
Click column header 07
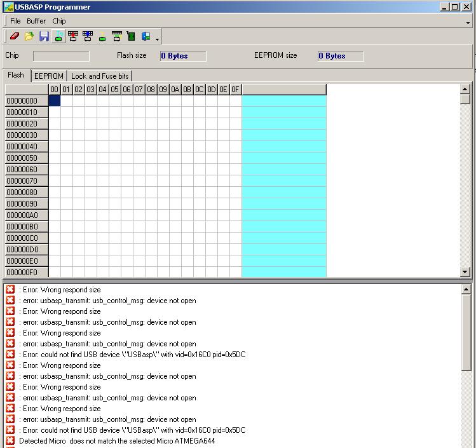139,90
